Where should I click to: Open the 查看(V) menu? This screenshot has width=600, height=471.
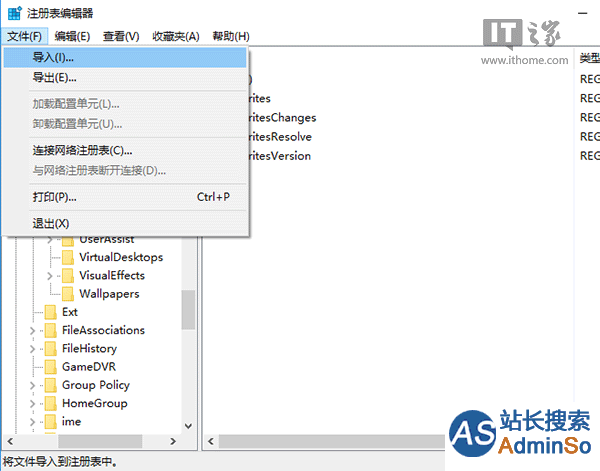(x=121, y=36)
